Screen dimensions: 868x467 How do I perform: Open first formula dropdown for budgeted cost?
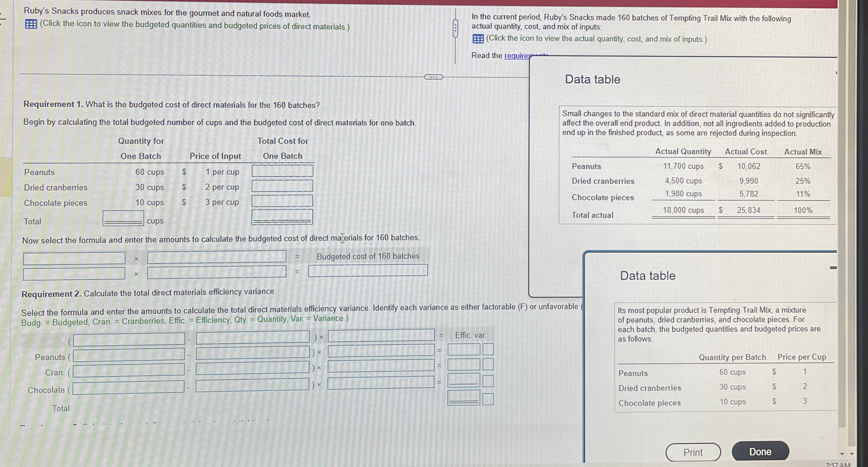point(74,258)
